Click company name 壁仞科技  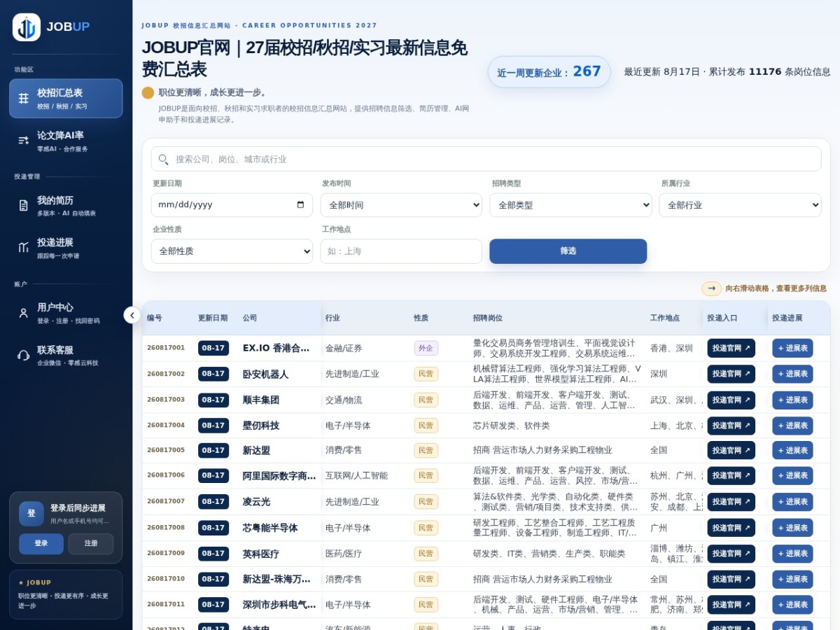click(x=261, y=426)
